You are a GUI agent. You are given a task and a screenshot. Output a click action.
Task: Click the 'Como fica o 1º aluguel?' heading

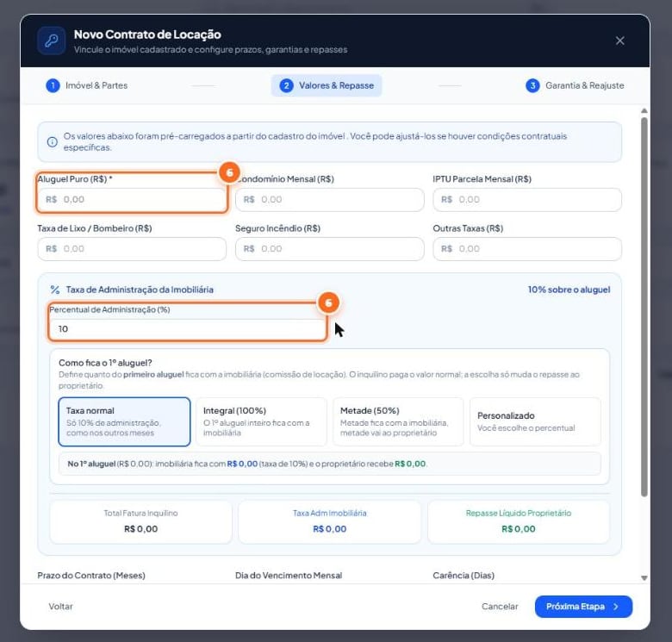click(105, 363)
